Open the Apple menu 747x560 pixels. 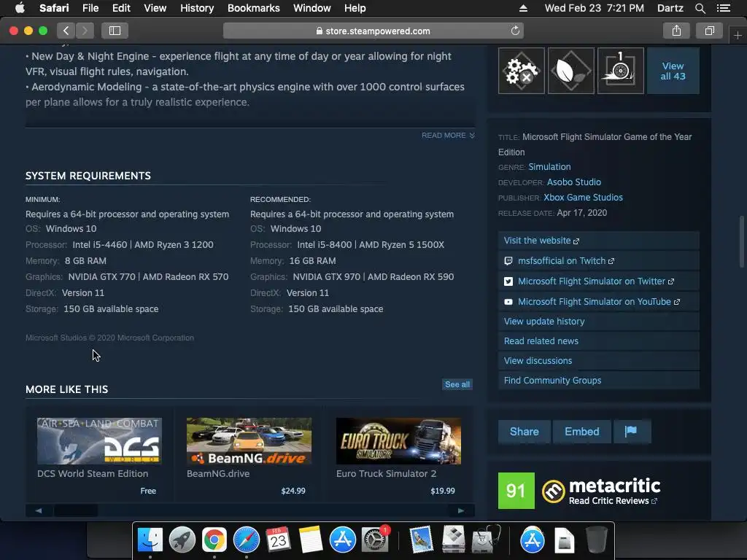20,8
